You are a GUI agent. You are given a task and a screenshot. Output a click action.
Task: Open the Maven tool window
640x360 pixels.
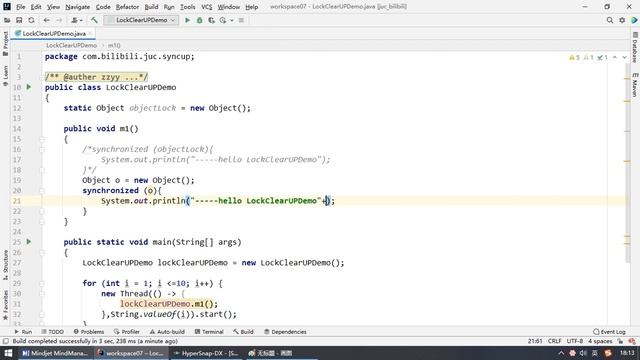tap(635, 85)
